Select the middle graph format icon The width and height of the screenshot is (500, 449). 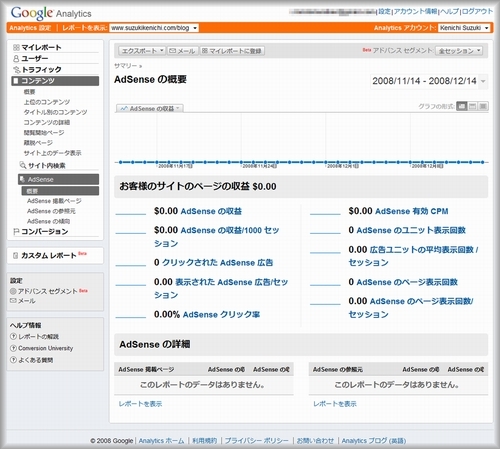click(x=472, y=106)
